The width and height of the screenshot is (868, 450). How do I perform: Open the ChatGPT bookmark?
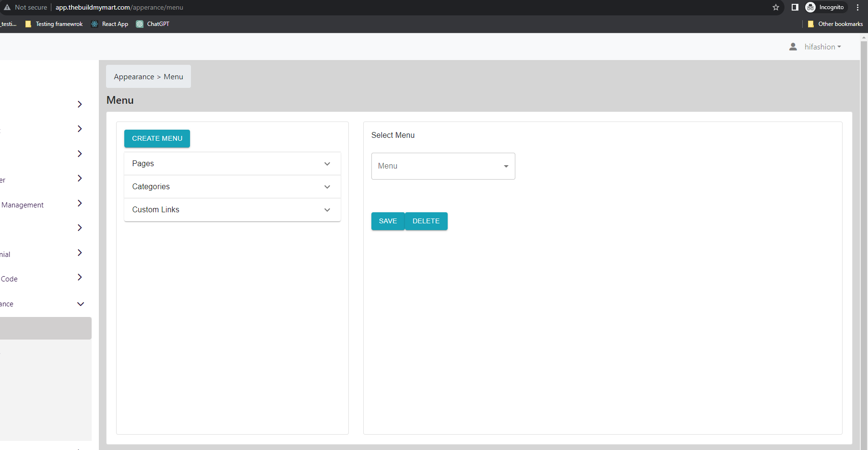pyautogui.click(x=153, y=24)
